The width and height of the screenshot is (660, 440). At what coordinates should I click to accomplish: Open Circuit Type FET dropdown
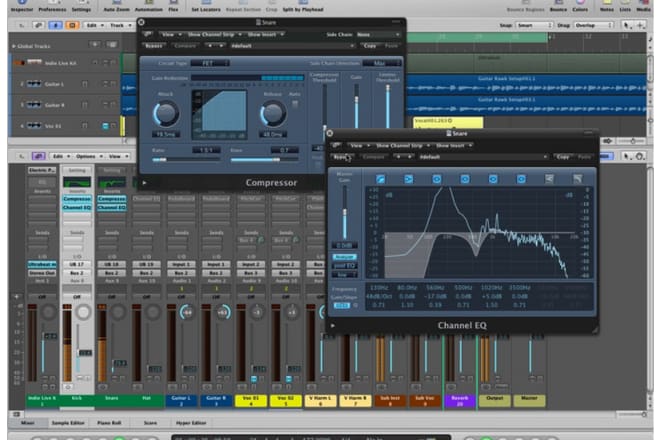pos(210,63)
